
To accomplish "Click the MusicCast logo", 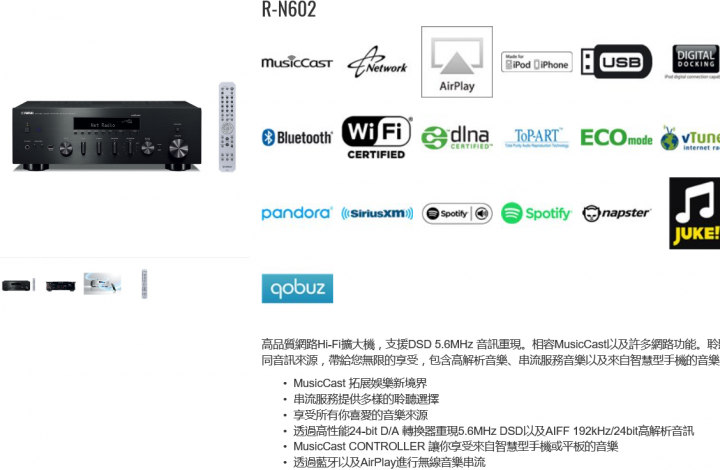I will tap(297, 62).
